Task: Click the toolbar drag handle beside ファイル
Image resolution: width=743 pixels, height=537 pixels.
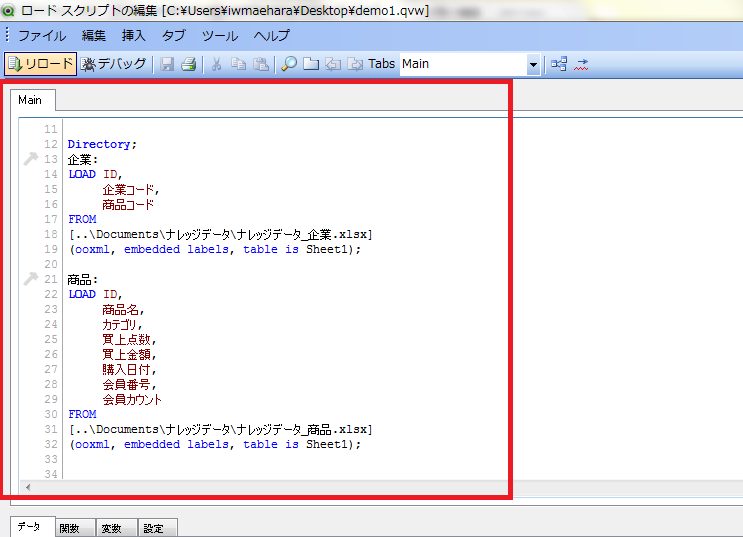Action: (8, 36)
